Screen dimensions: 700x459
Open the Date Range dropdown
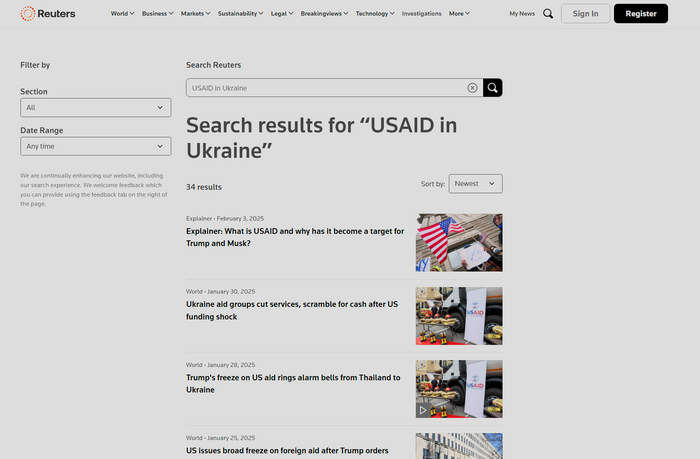pos(96,146)
